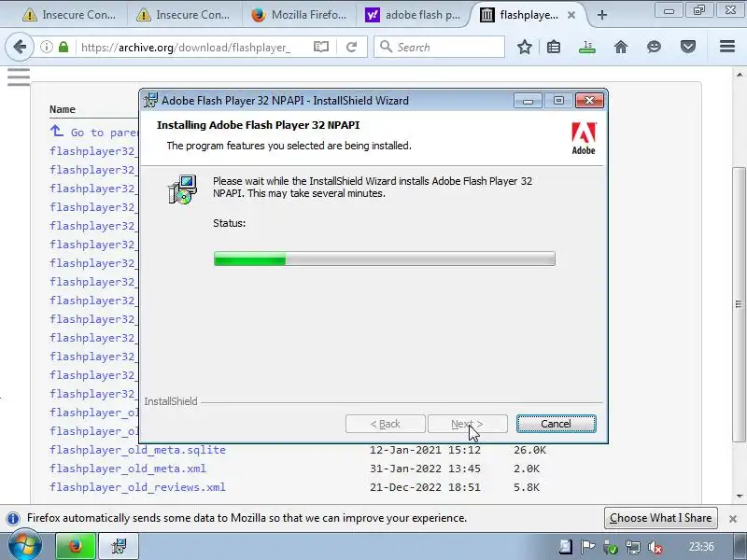The width and height of the screenshot is (747, 560).
Task: Click date 21-Dec-2022 18:51
Action: (x=425, y=487)
